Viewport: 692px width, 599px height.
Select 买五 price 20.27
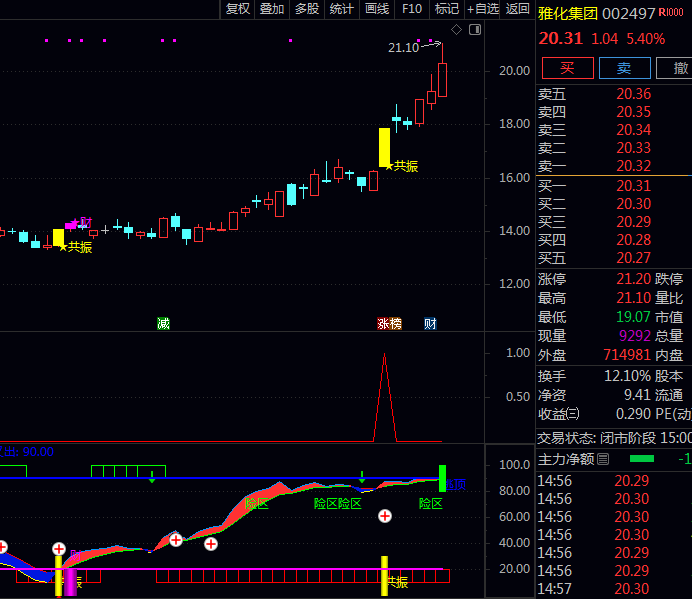[x=633, y=258]
